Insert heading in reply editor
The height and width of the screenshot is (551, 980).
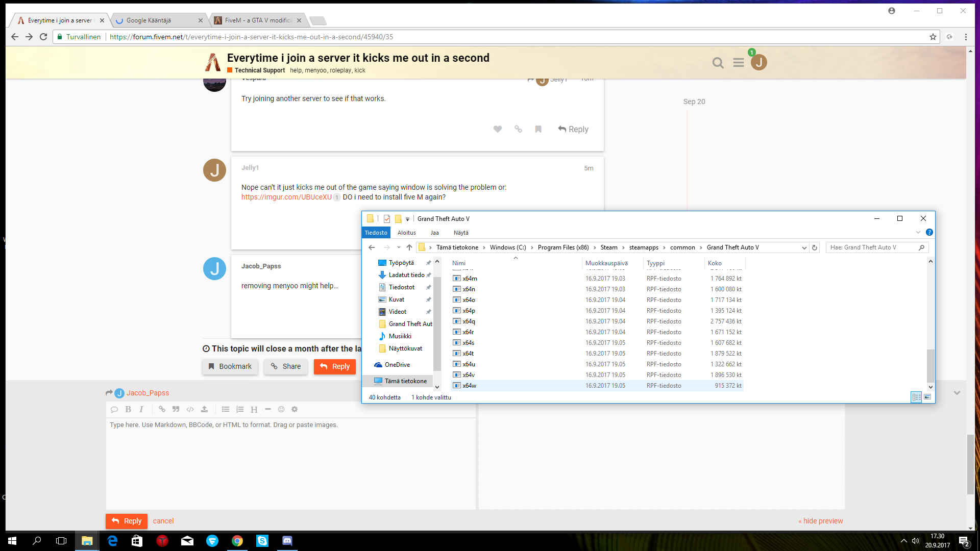[254, 409]
